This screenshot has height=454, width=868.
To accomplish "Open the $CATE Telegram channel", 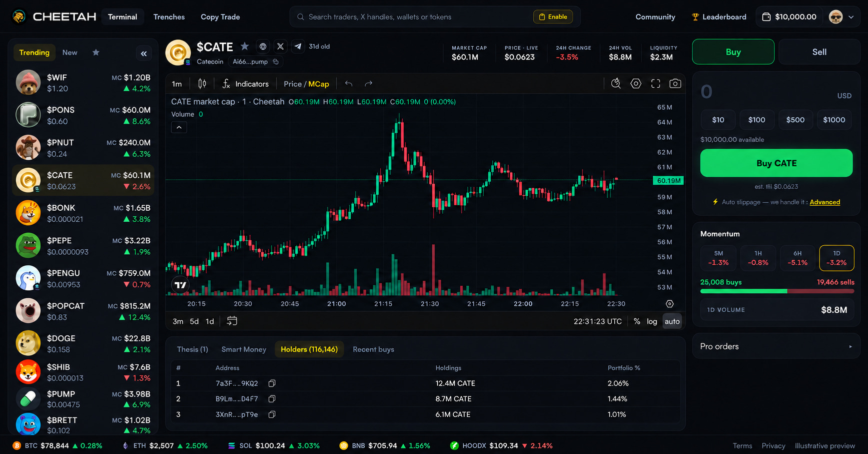I will point(298,47).
